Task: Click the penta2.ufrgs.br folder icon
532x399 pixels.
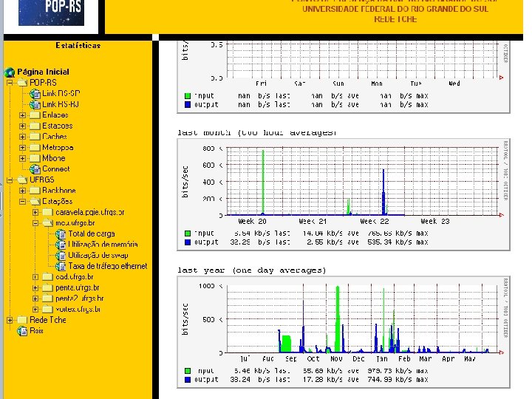Action: [47, 299]
